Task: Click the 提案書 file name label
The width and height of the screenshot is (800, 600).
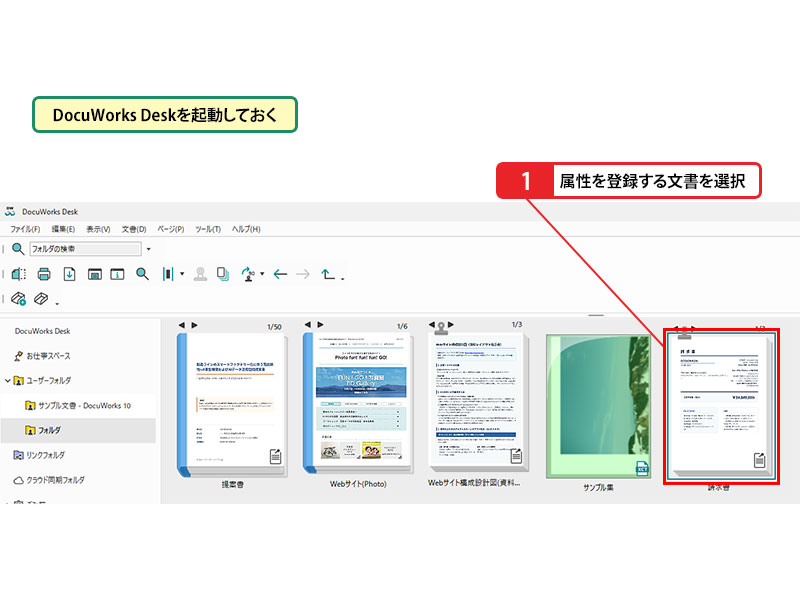Action: 233,484
